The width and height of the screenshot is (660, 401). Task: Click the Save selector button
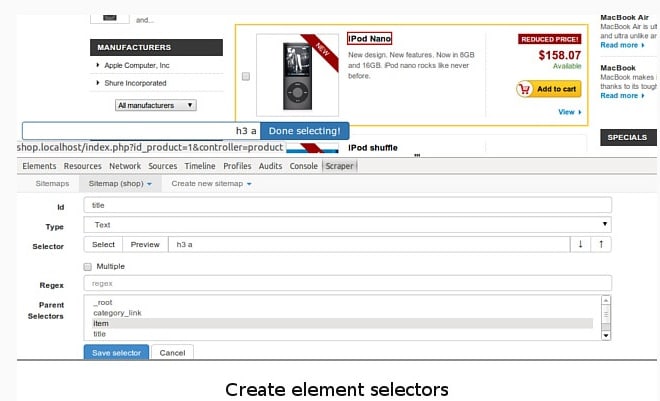pyautogui.click(x=116, y=353)
